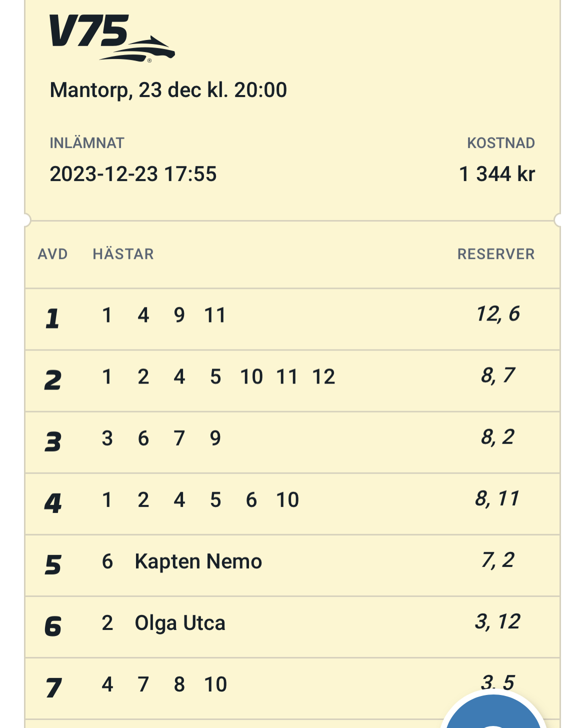Select race number 1 row icon

[52, 318]
